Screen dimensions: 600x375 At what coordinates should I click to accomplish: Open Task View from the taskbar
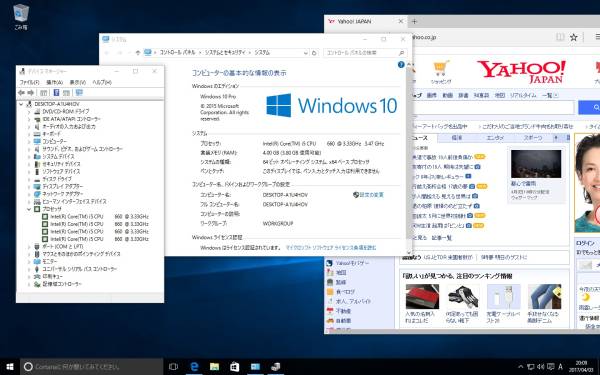coord(173,367)
